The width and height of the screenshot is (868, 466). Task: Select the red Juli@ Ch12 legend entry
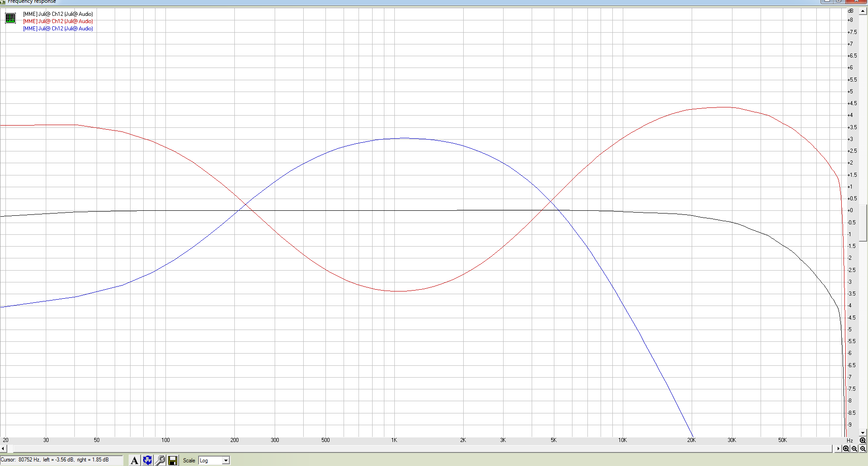point(58,21)
